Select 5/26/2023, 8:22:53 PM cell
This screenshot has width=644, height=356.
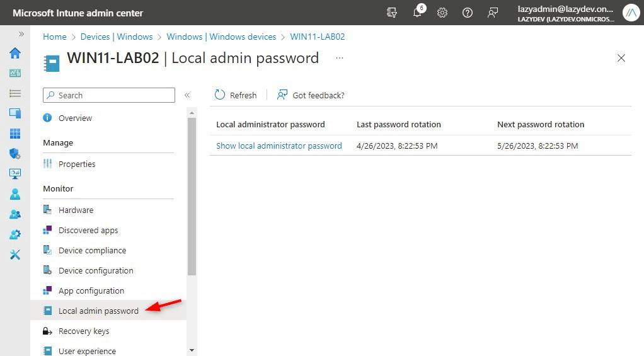(538, 146)
